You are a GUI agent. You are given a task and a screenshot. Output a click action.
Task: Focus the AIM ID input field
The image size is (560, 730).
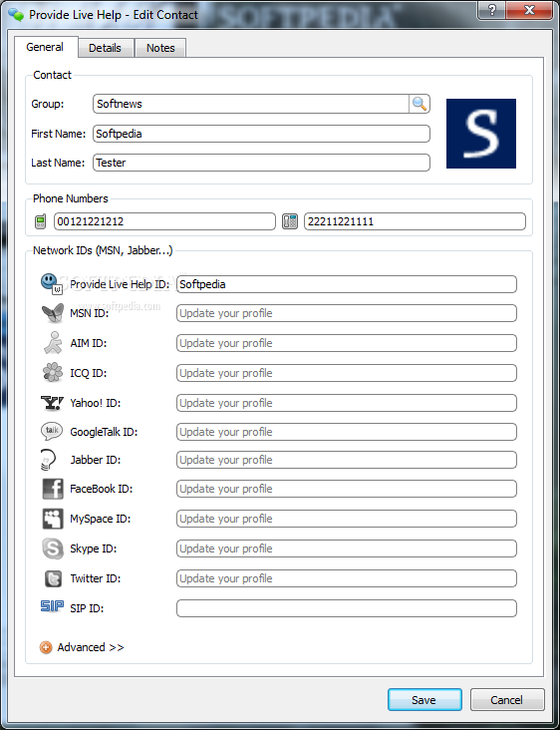347,343
